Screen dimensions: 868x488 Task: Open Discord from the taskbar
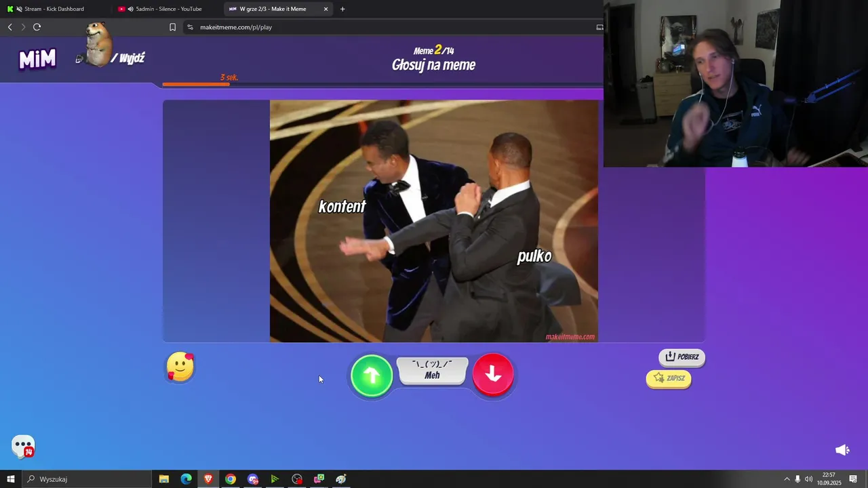click(253, 479)
